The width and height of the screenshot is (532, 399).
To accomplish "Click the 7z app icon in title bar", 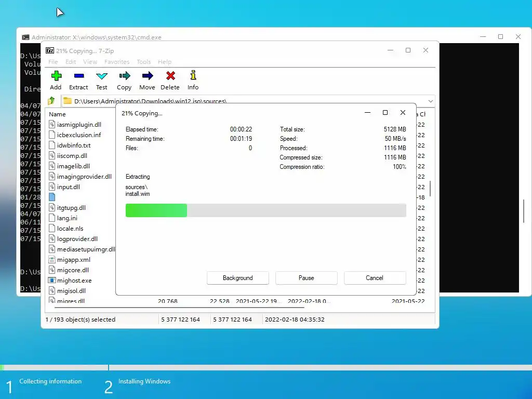I will tap(49, 50).
